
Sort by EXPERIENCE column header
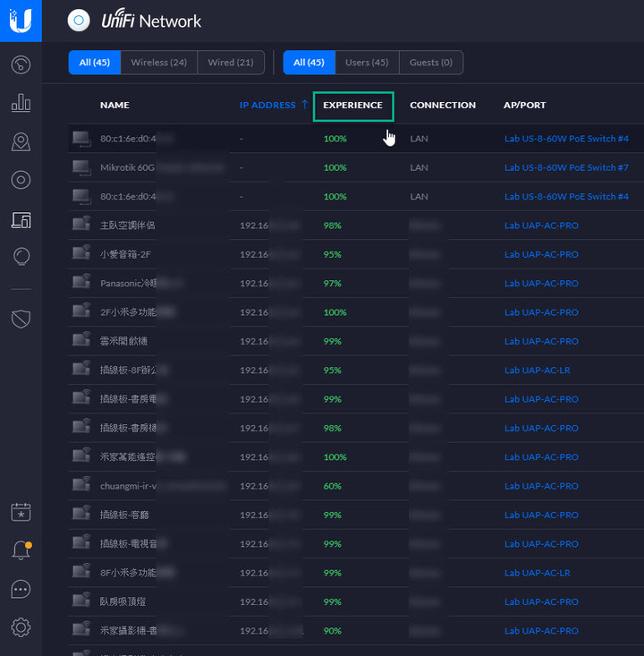(x=353, y=105)
